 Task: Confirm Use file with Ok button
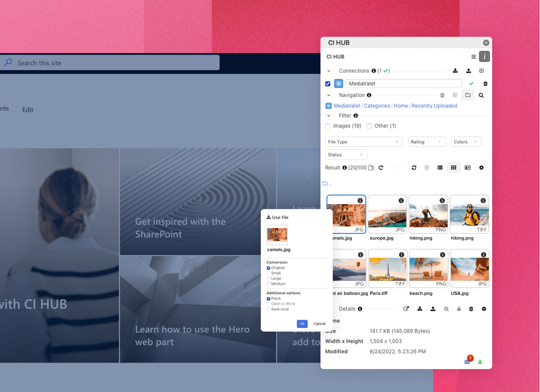point(302,324)
